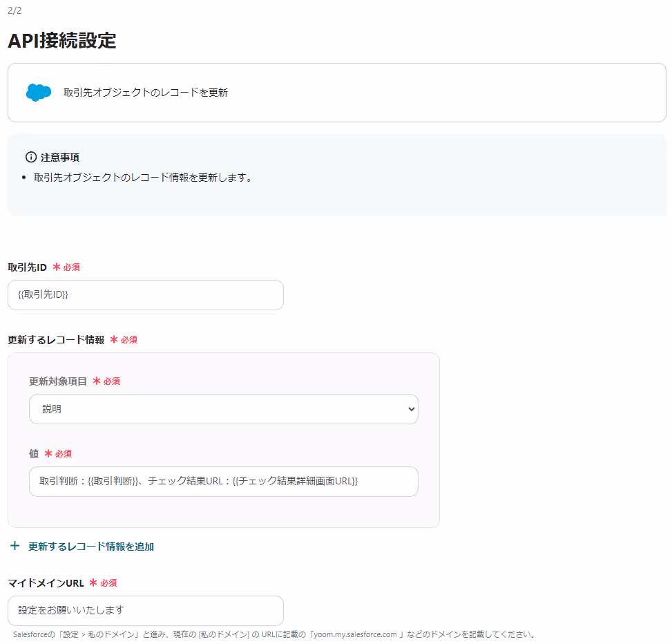Image resolution: width=672 pixels, height=644 pixels.
Task: Click the 取引先オブジェクトのレコードを更新 card title
Action: [146, 92]
